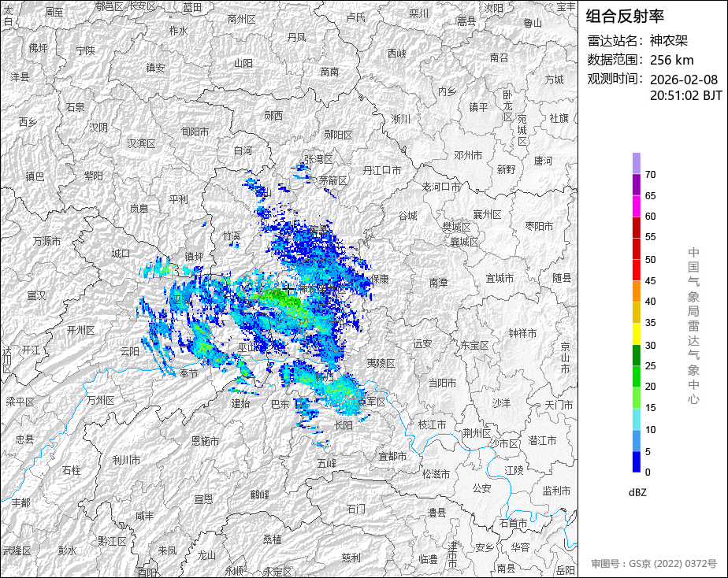Click the light purple band above 70 dBZ
728x578 pixels.
636,163
